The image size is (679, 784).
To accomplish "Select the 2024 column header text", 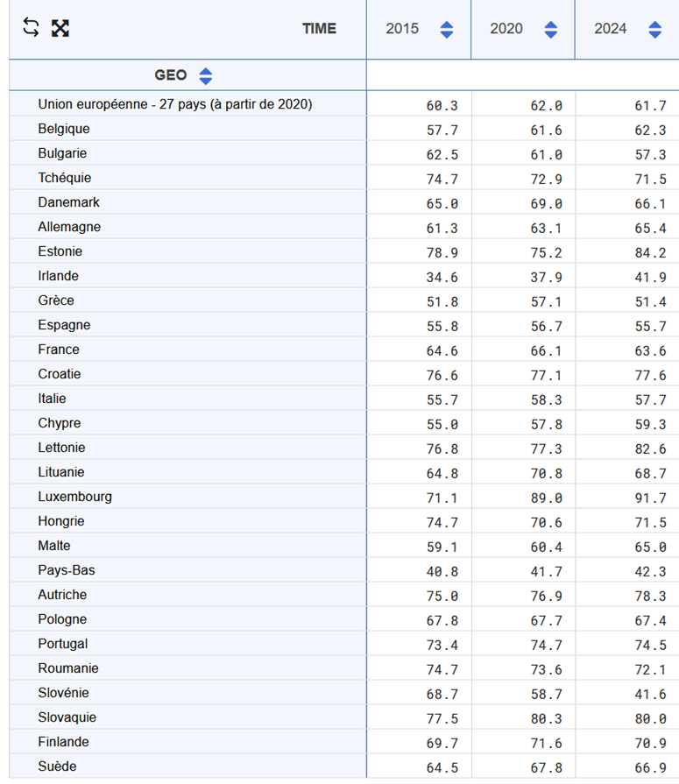I will click(x=611, y=29).
